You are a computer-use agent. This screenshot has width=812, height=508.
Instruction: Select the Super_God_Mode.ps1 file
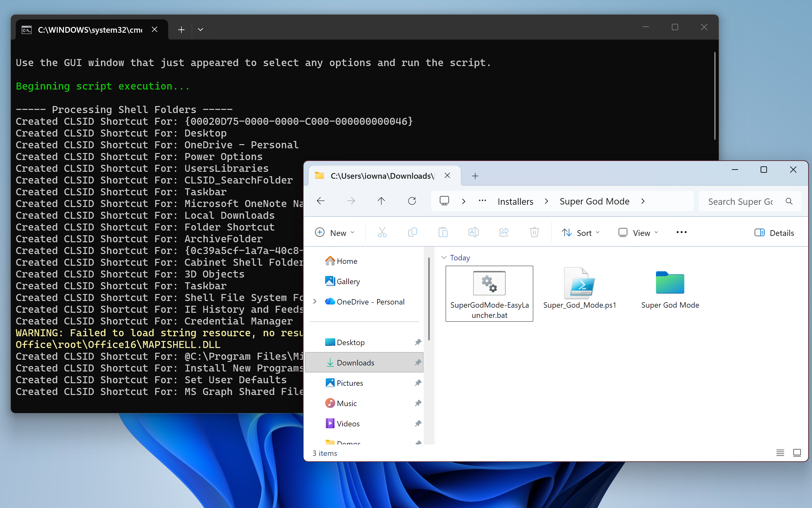coord(580,288)
